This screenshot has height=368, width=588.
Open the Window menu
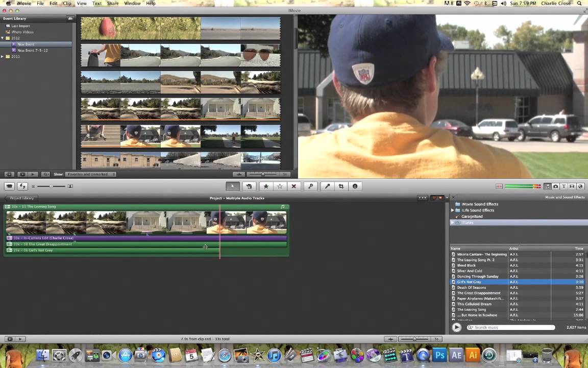tap(132, 4)
